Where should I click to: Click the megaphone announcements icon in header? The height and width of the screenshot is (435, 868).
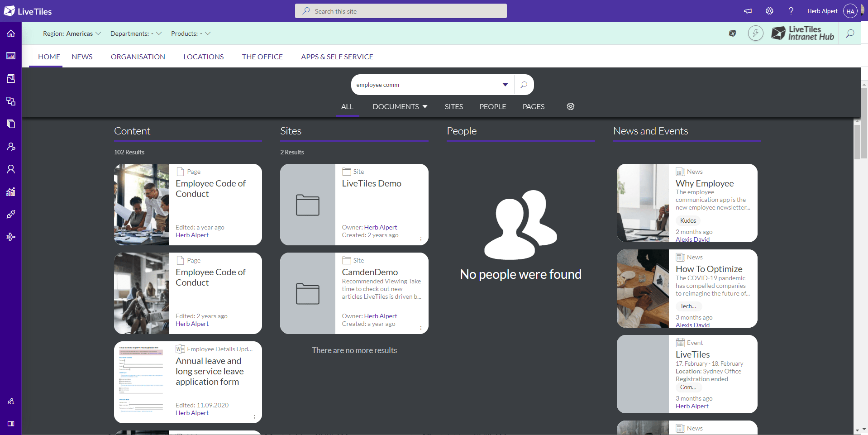pos(748,11)
